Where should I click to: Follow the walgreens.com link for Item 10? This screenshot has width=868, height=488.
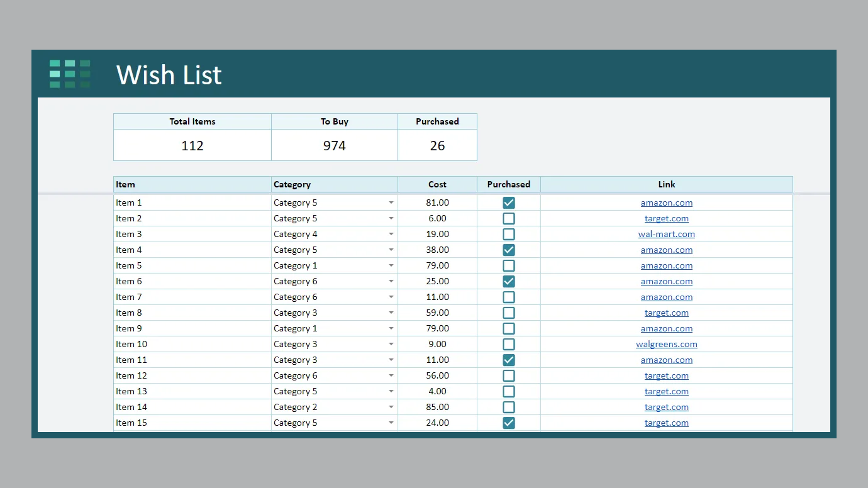(666, 344)
